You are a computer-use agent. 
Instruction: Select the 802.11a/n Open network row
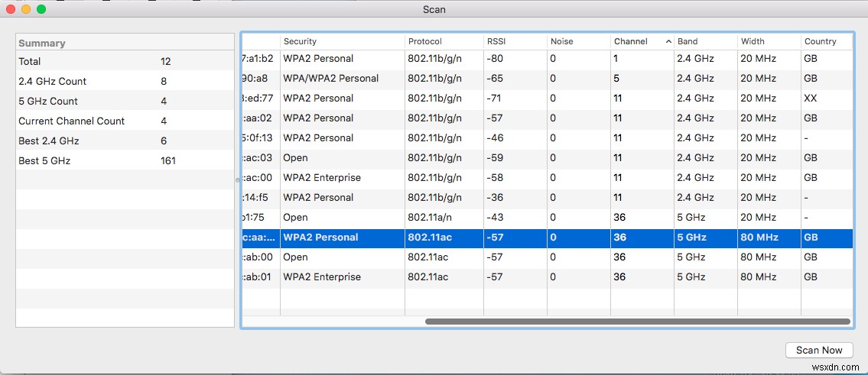point(459,217)
